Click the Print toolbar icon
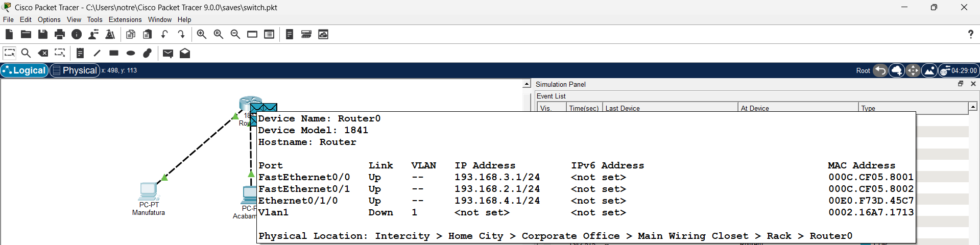Image resolution: width=980 pixels, height=245 pixels. pos(60,34)
